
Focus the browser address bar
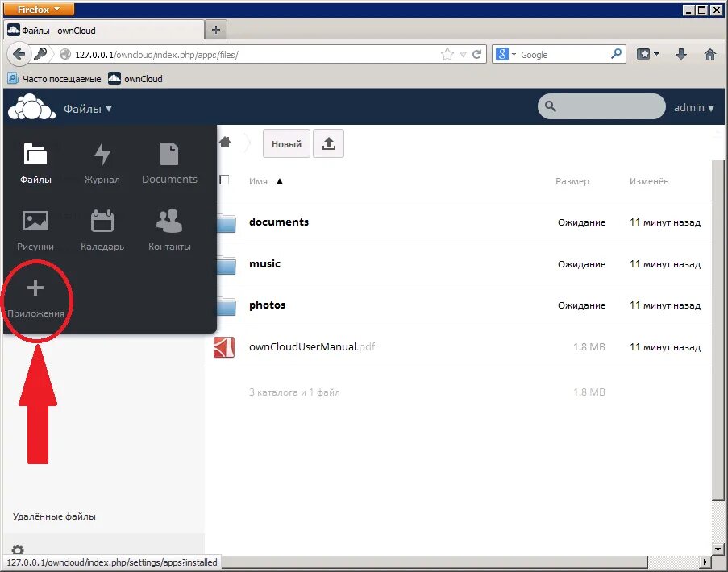256,54
